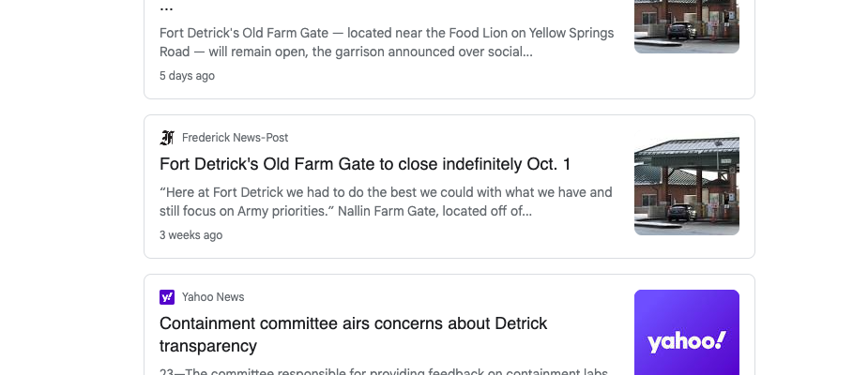
Task: Click the '3 weeks ago' timestamp
Action: point(191,235)
